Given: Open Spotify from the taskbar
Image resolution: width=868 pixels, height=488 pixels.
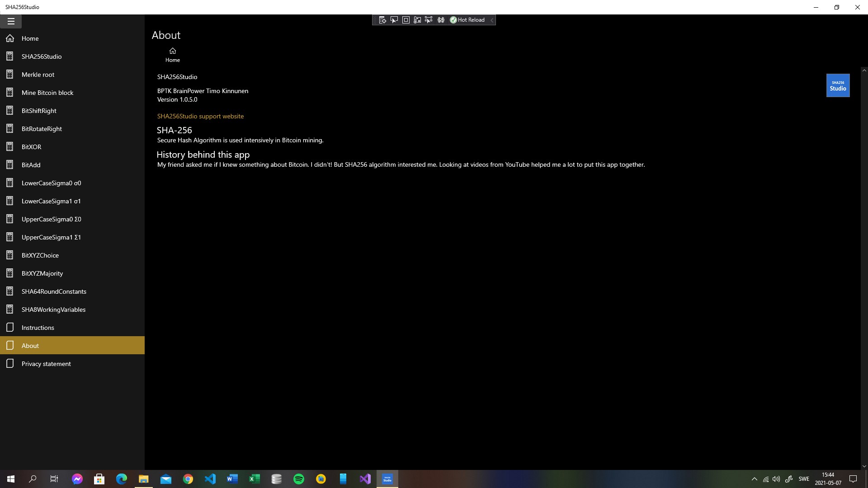Looking at the screenshot, I should 299,479.
